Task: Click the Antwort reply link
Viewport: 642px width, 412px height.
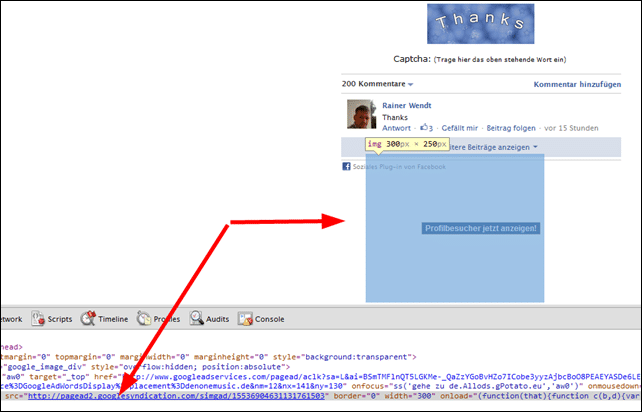Action: (x=396, y=128)
